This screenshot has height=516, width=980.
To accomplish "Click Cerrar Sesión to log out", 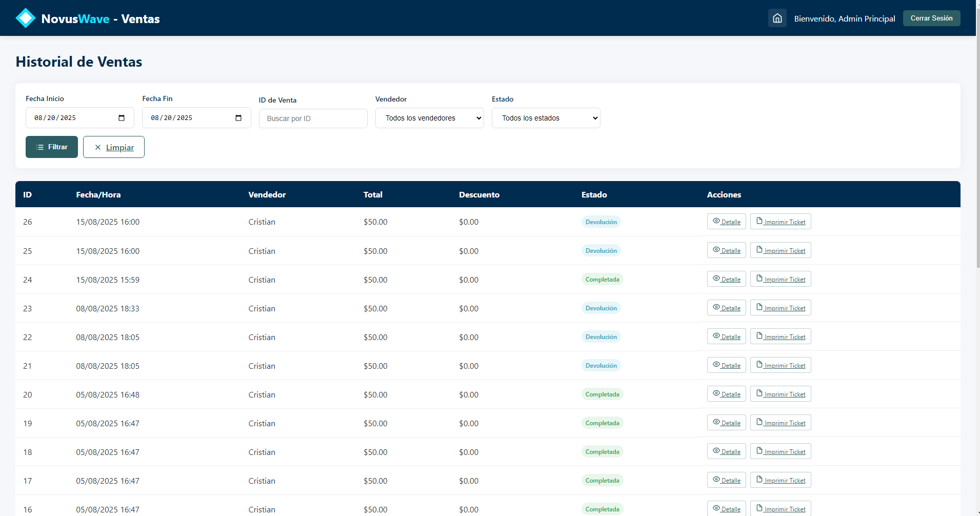I will tap(931, 18).
